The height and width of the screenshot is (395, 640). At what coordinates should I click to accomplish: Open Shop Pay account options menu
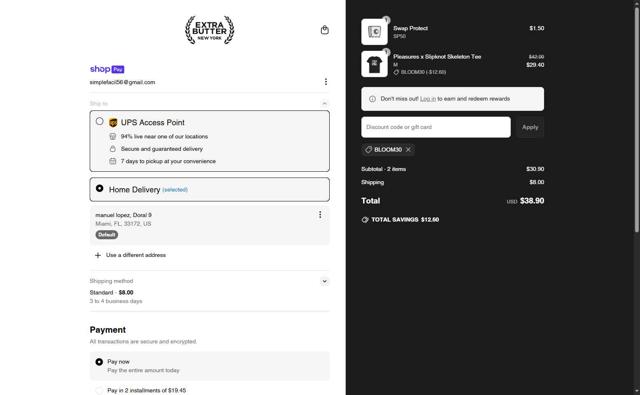point(325,82)
